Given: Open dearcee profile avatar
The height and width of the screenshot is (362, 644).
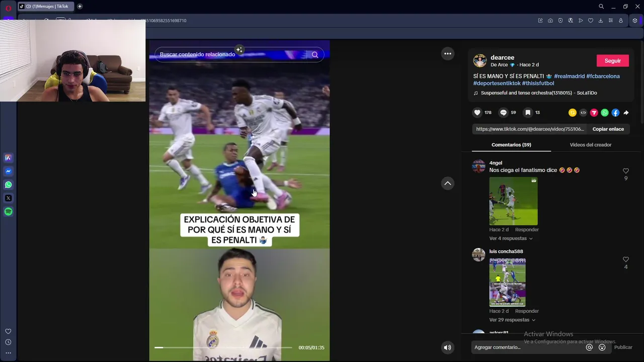Looking at the screenshot, I should click(x=480, y=61).
